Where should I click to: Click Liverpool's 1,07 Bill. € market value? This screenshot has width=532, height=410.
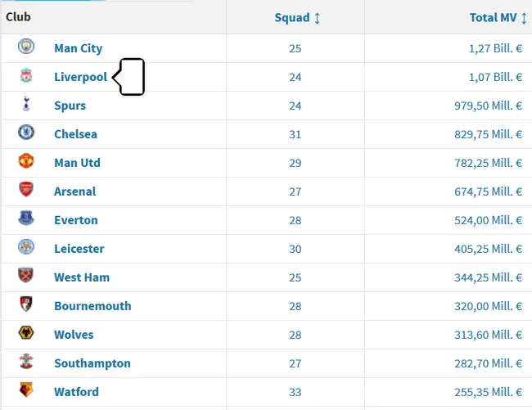[495, 77]
